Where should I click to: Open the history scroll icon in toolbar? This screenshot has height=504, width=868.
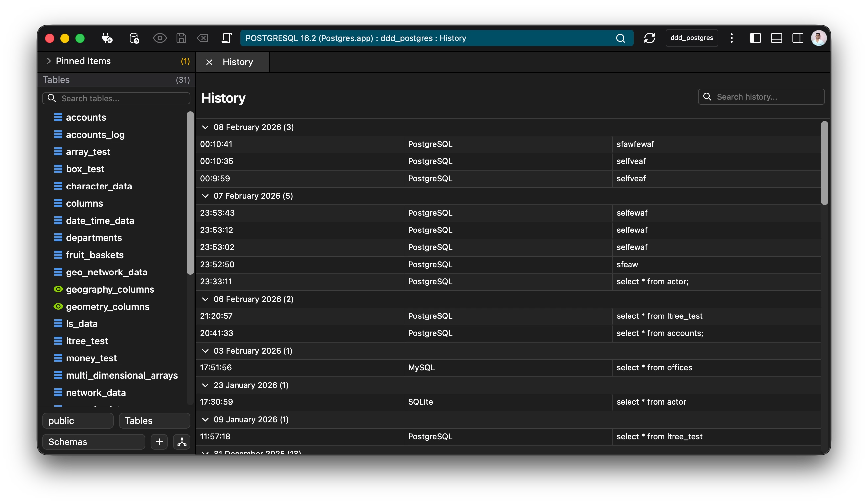tap(226, 38)
